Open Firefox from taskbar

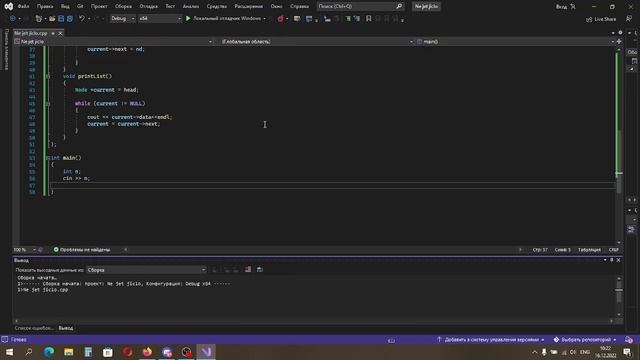click(147, 352)
